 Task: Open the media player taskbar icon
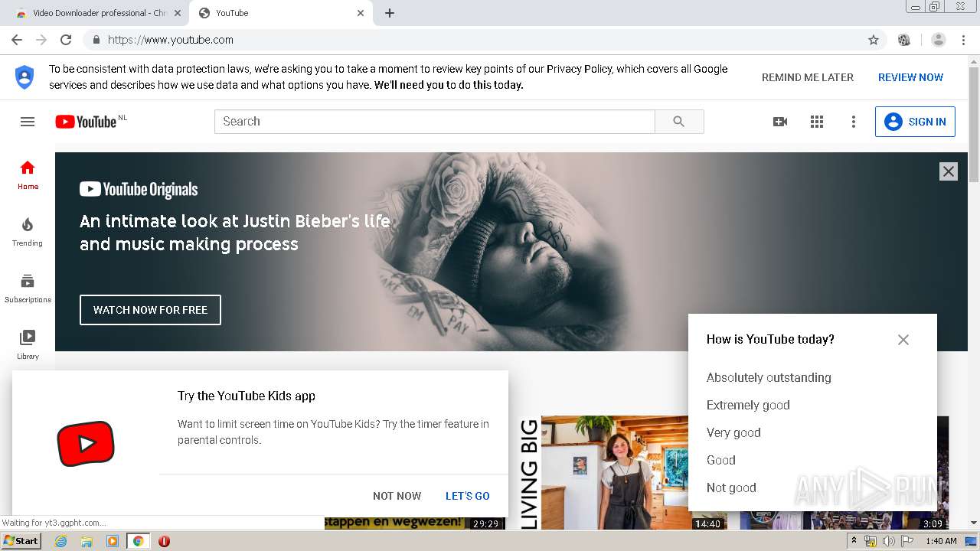tap(113, 541)
